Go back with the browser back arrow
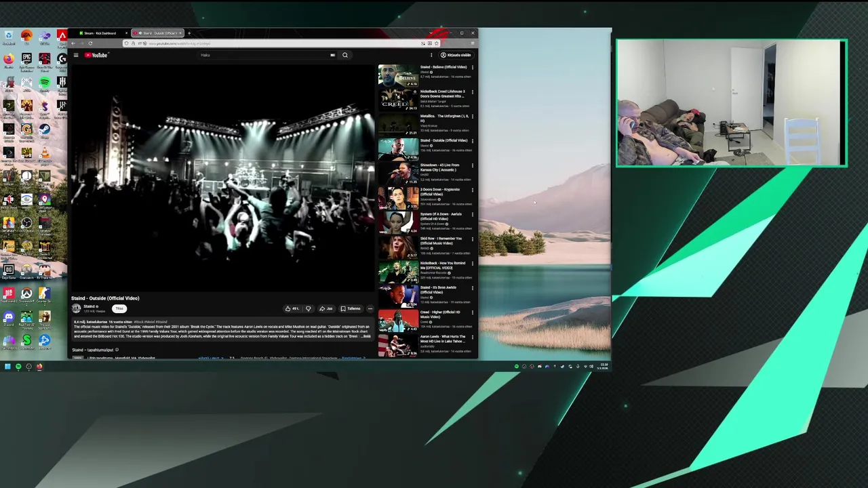This screenshot has width=868, height=488. pos(73,43)
